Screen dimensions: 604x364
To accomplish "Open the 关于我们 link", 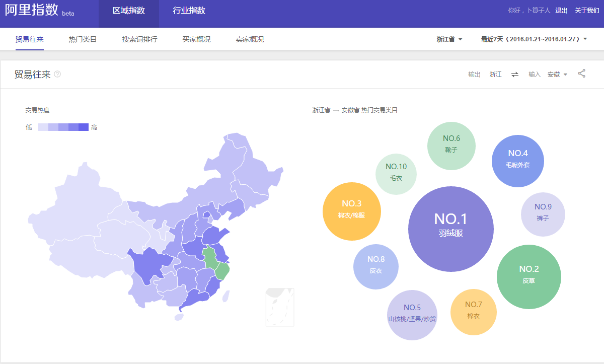I will click(x=586, y=11).
